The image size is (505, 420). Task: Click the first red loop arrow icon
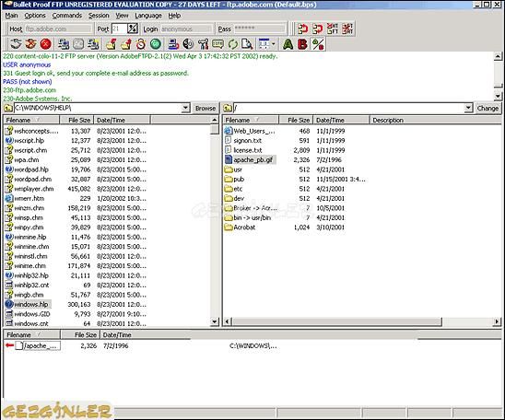click(x=302, y=29)
